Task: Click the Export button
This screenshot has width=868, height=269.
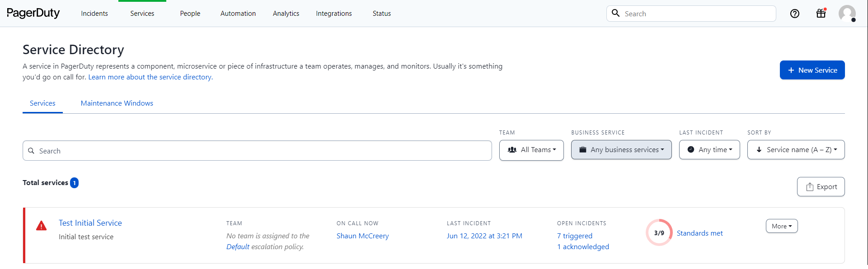Action: click(821, 187)
